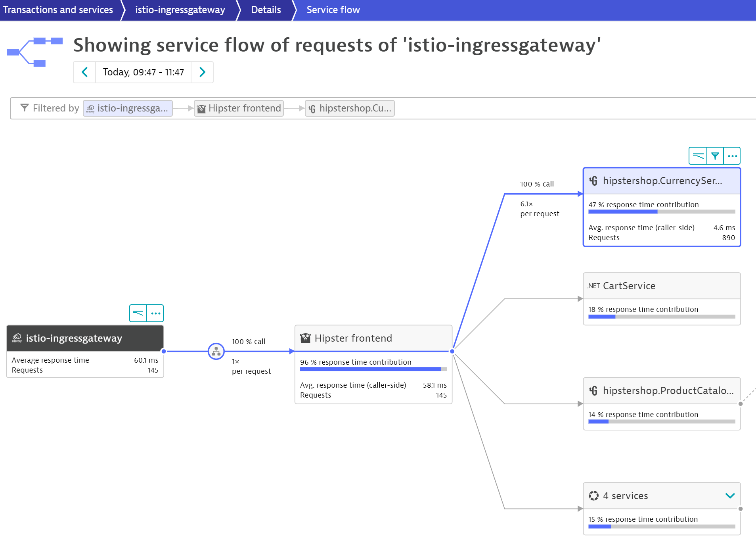The image size is (756, 542).
Task: Click the funnel icon in the Filtered by bar
Action: click(x=25, y=108)
